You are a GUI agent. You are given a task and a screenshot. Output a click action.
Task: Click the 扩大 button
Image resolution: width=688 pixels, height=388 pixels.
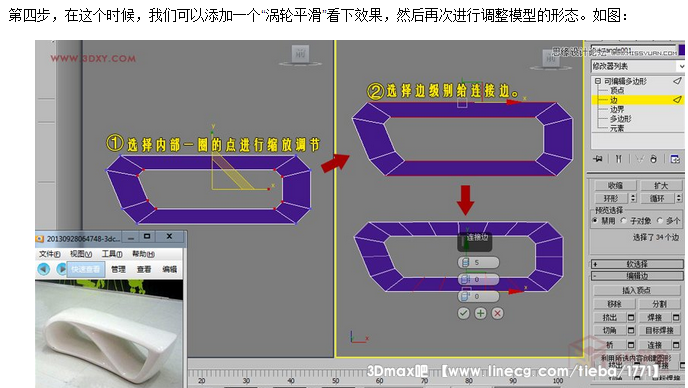coord(661,185)
